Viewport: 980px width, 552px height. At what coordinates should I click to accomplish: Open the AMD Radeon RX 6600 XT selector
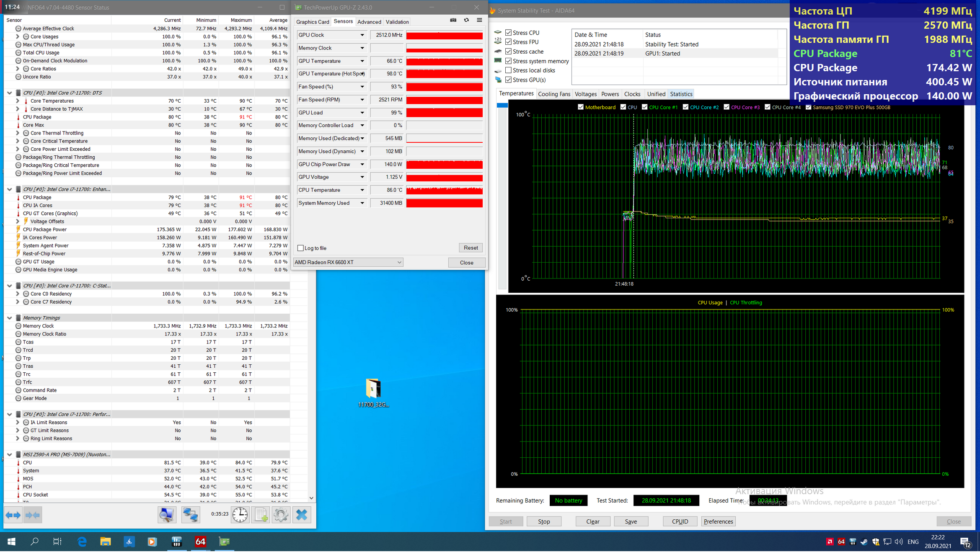[348, 262]
